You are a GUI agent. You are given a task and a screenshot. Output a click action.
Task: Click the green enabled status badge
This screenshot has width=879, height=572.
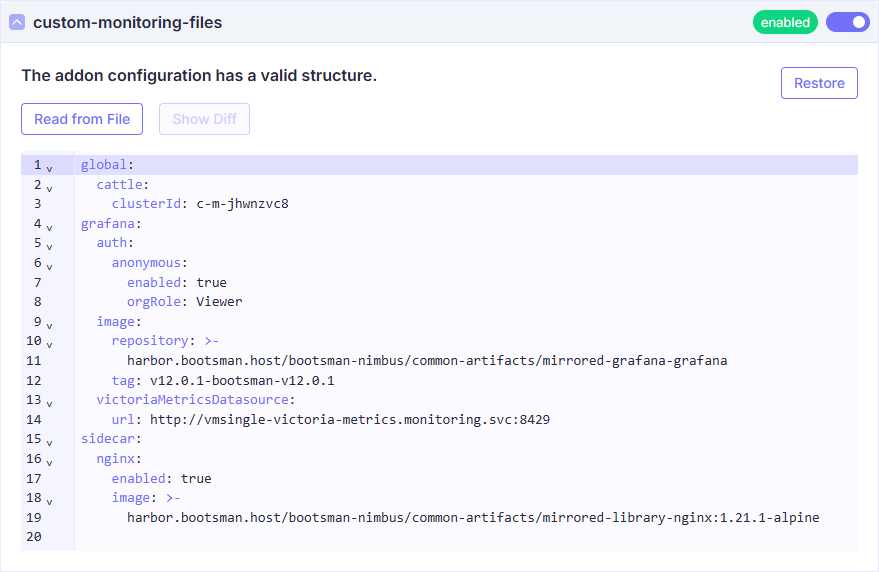[785, 22]
